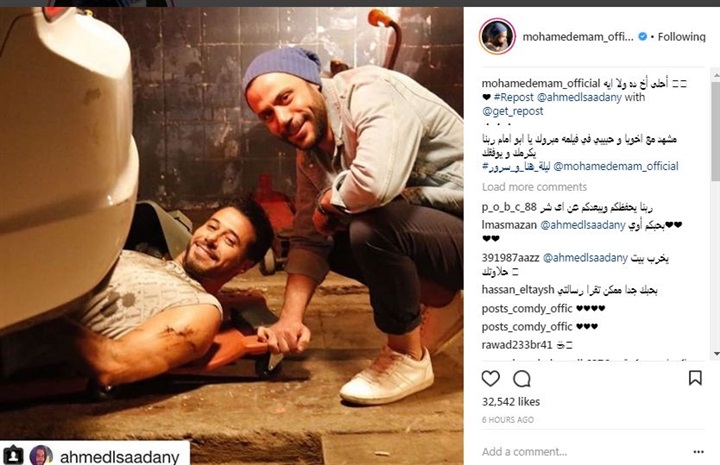View the 32,542 likes list

coord(511,402)
